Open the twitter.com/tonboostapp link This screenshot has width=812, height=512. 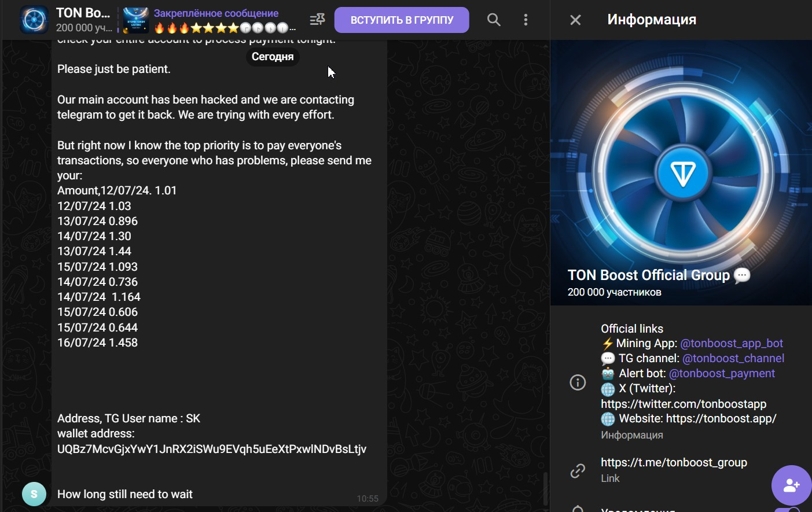684,404
